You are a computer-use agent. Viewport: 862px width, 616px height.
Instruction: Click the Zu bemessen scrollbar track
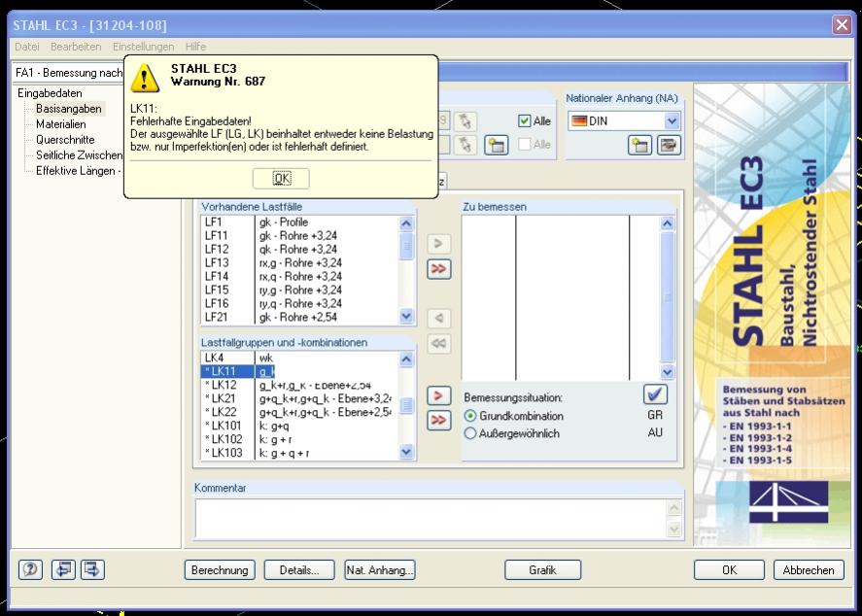click(x=668, y=297)
